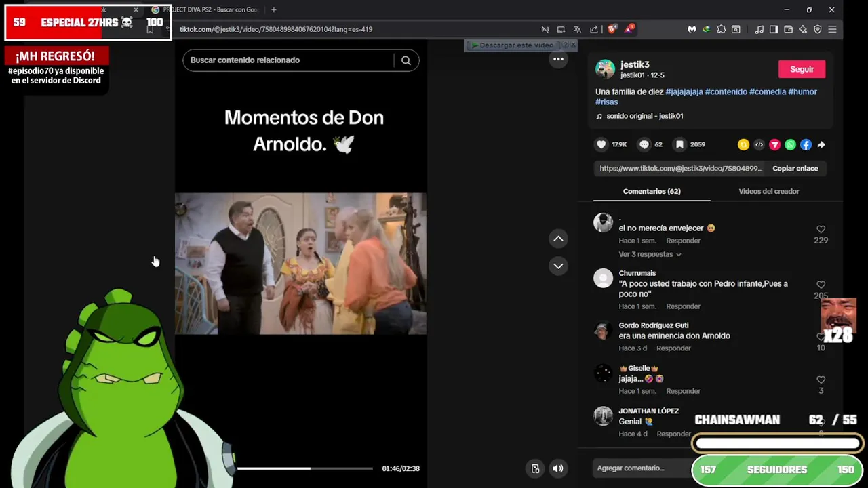Click 'Buscar contenido relacionado' search field
The width and height of the screenshot is (868, 488).
pyautogui.click(x=288, y=60)
